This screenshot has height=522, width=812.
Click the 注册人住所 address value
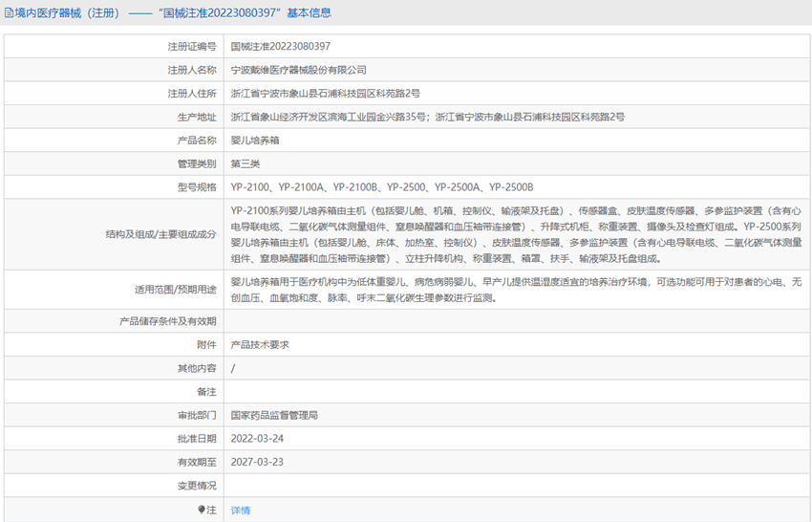pyautogui.click(x=326, y=94)
